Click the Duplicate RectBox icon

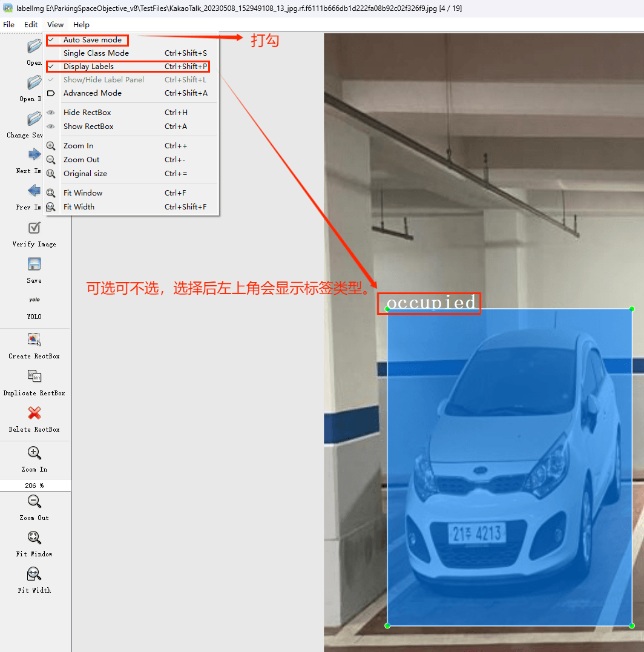point(34,377)
